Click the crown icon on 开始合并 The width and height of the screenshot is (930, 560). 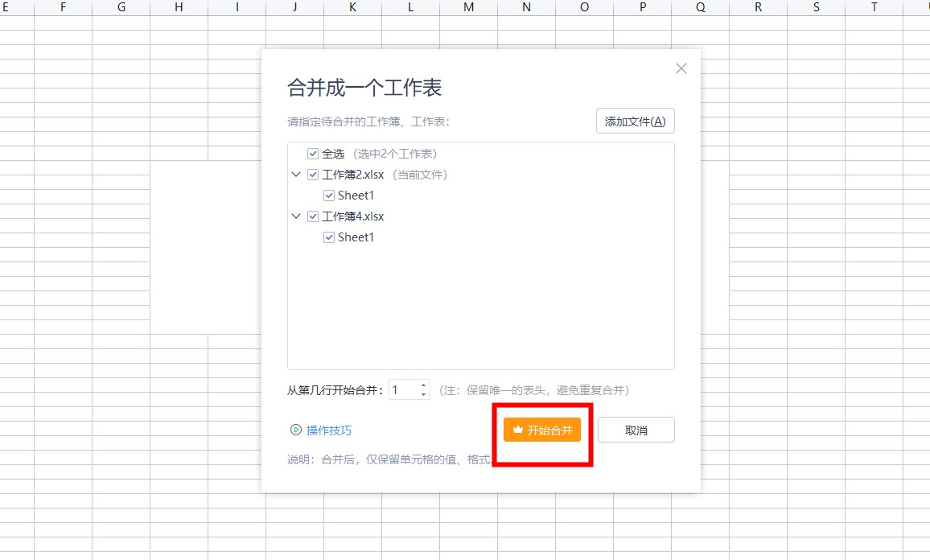(517, 430)
